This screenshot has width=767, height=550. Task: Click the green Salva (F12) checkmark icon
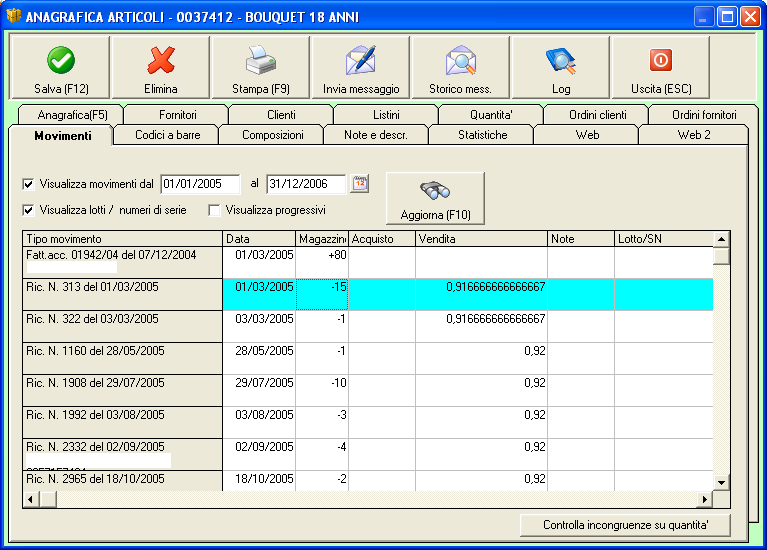click(x=61, y=60)
